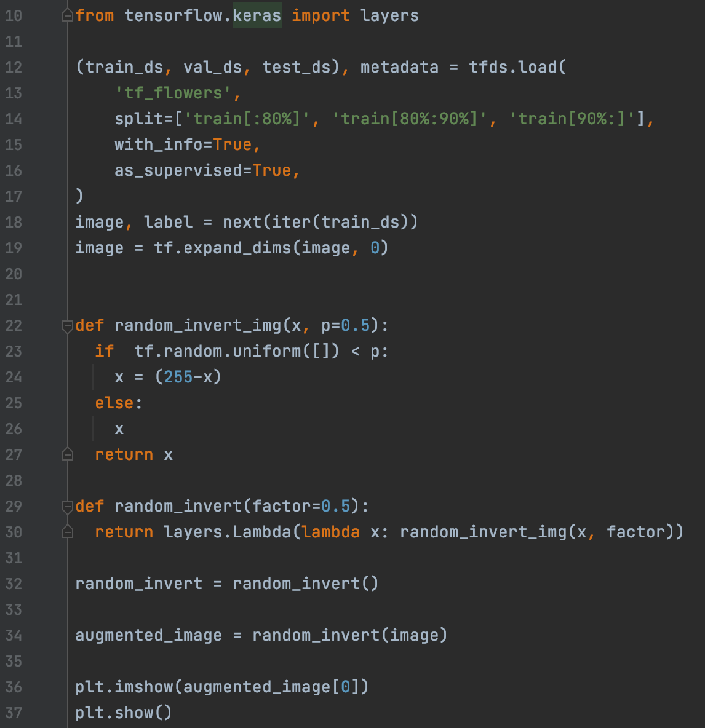Screen dimensions: 705x728
Task: Click the 'lambda' keyword on line 30
Action: click(331, 532)
